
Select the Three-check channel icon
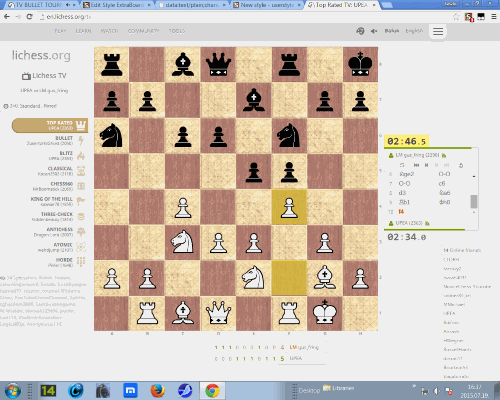tap(81, 216)
